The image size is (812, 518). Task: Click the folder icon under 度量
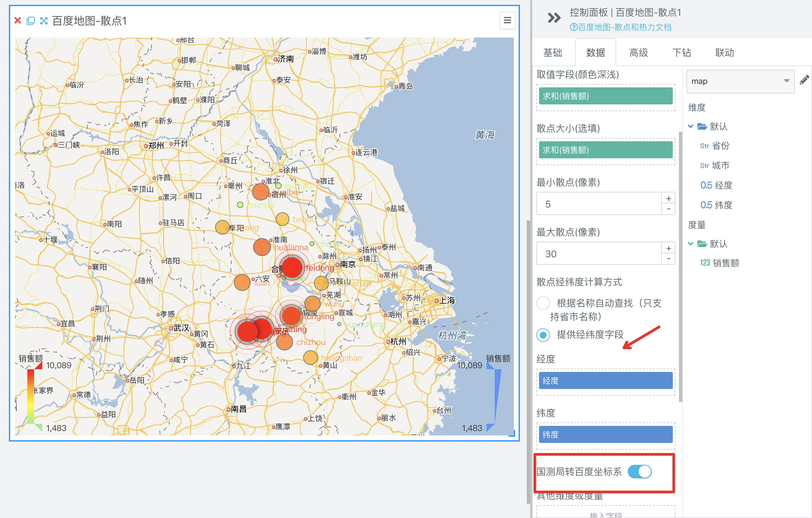[x=702, y=244]
